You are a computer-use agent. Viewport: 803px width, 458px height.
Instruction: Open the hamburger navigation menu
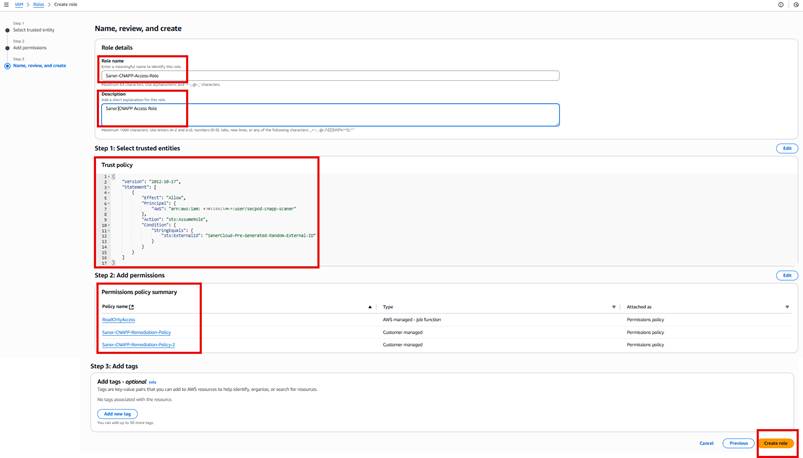pos(6,5)
